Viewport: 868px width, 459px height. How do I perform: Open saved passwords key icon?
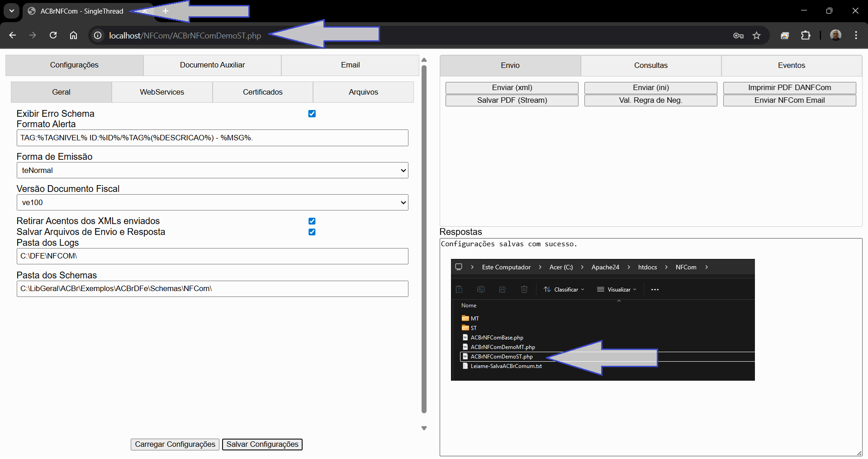(x=738, y=36)
